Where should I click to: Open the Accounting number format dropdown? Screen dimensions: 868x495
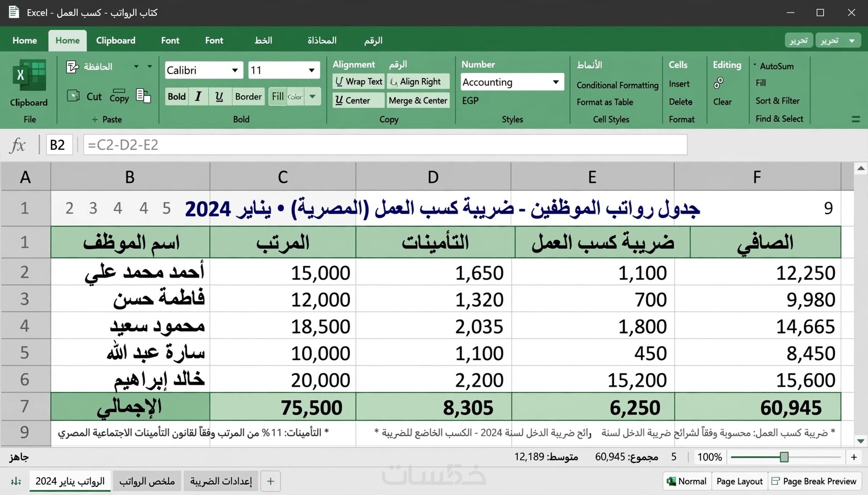556,82
